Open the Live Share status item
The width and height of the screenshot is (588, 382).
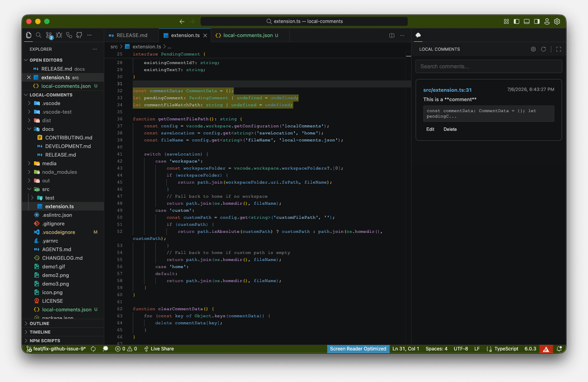158,349
